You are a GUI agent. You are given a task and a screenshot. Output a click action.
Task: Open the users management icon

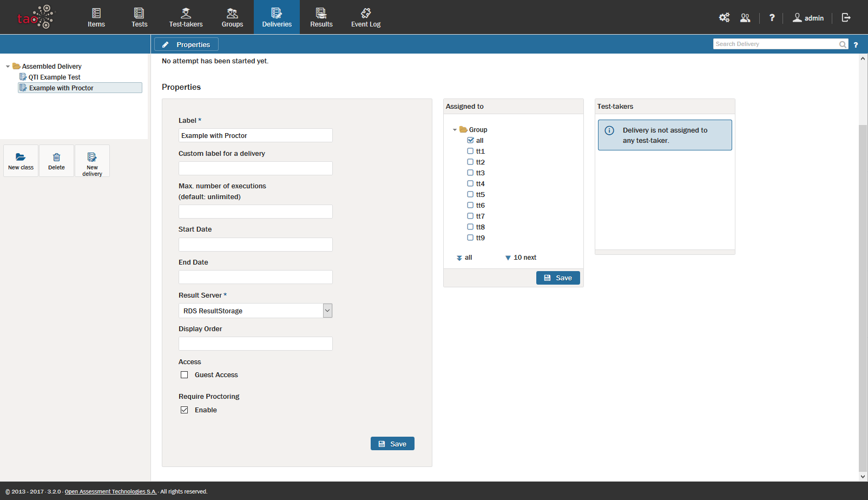point(745,18)
